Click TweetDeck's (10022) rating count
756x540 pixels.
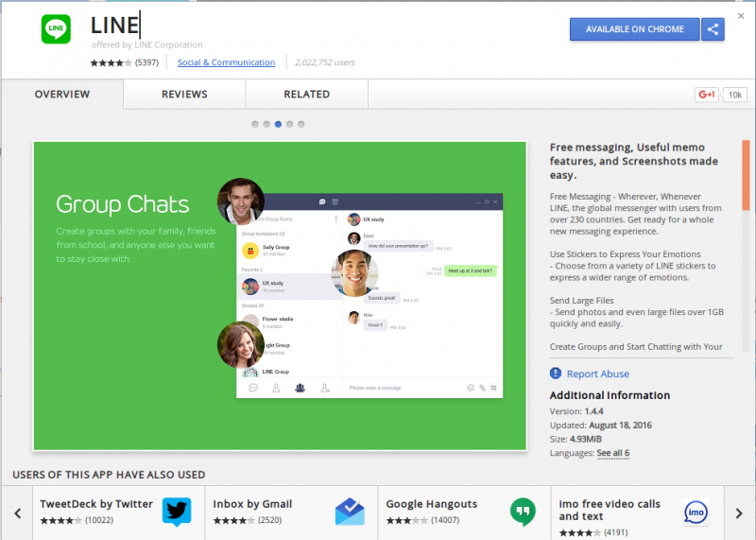[x=99, y=520]
